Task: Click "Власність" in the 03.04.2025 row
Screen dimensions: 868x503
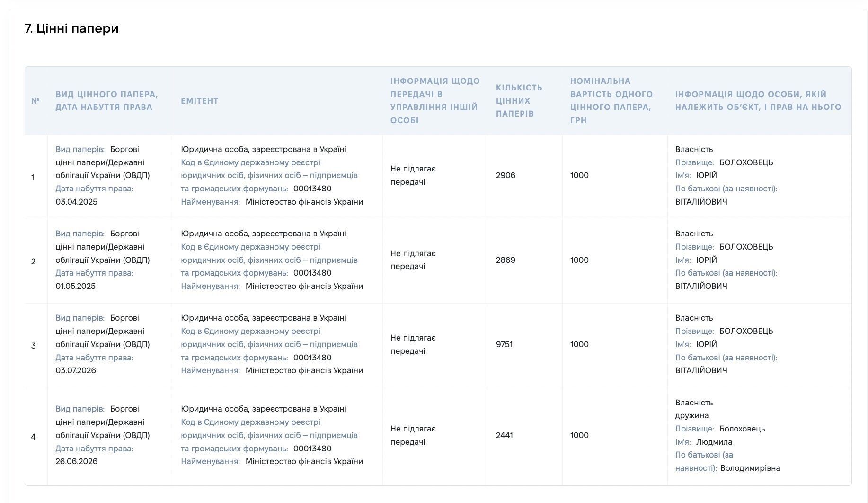Action: click(694, 149)
